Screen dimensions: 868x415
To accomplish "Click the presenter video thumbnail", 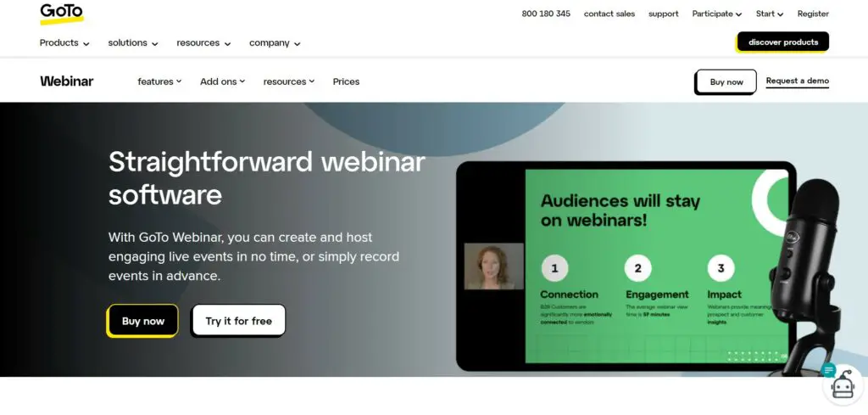I will (494, 266).
